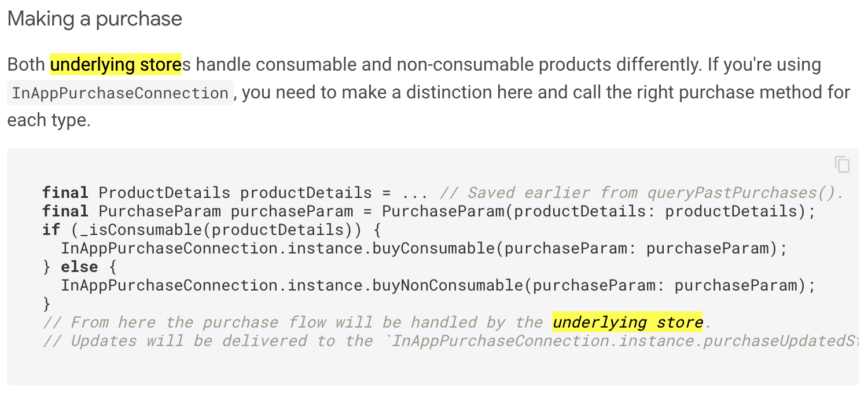Click the InAppPurchaseConnection inline code in paragraph

[x=120, y=93]
